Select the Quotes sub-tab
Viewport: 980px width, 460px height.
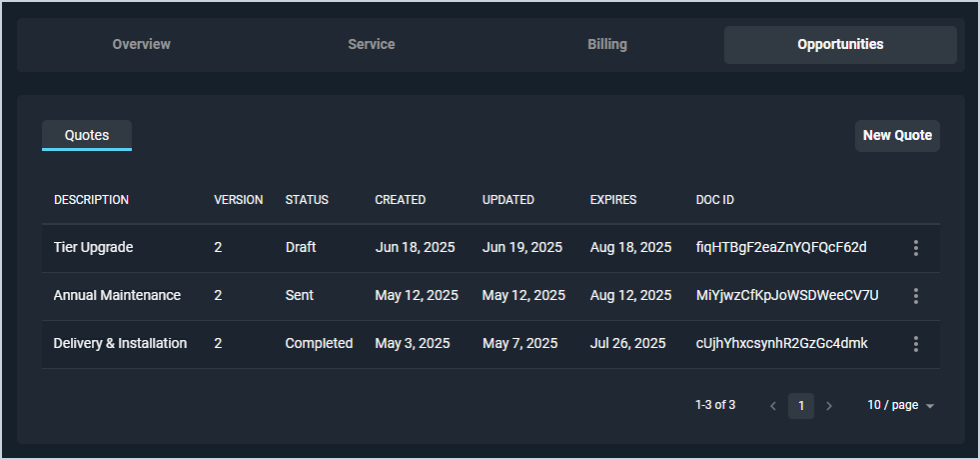(x=87, y=135)
